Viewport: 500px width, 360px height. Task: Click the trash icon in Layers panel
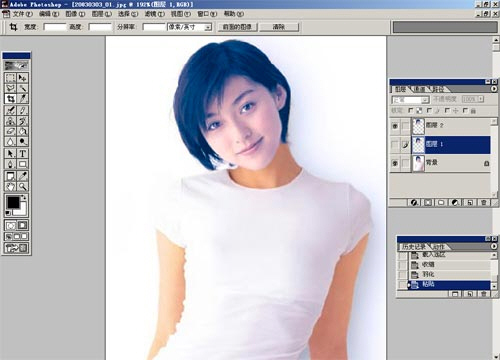[484, 202]
